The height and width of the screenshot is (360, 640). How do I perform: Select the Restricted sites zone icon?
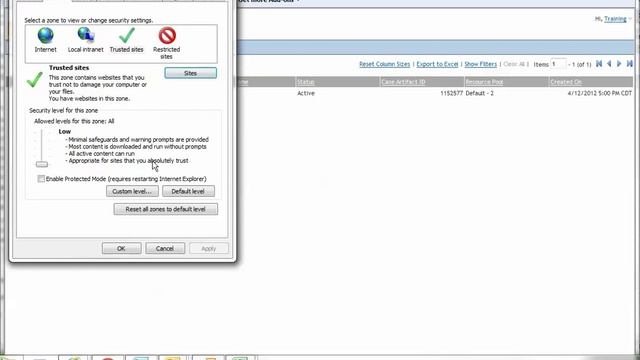click(x=167, y=36)
